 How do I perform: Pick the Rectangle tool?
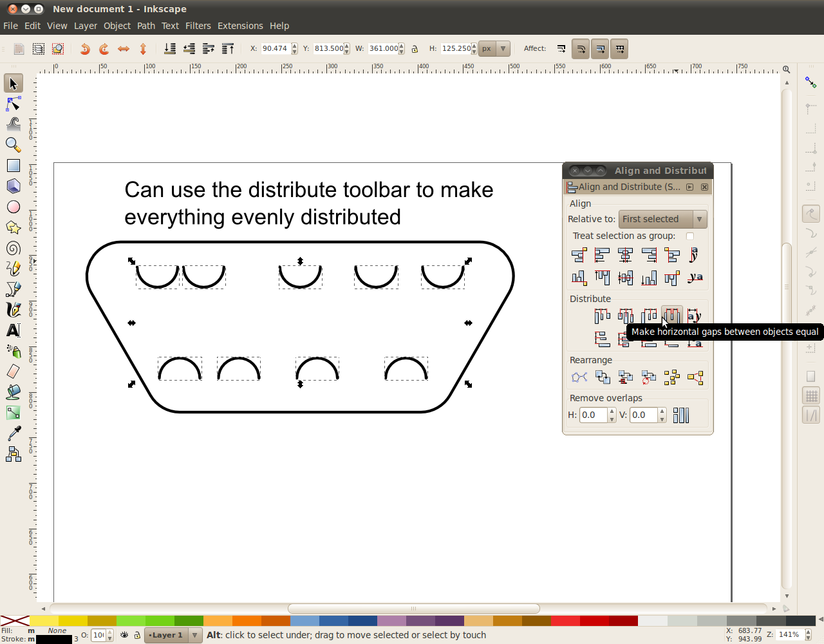click(x=14, y=166)
